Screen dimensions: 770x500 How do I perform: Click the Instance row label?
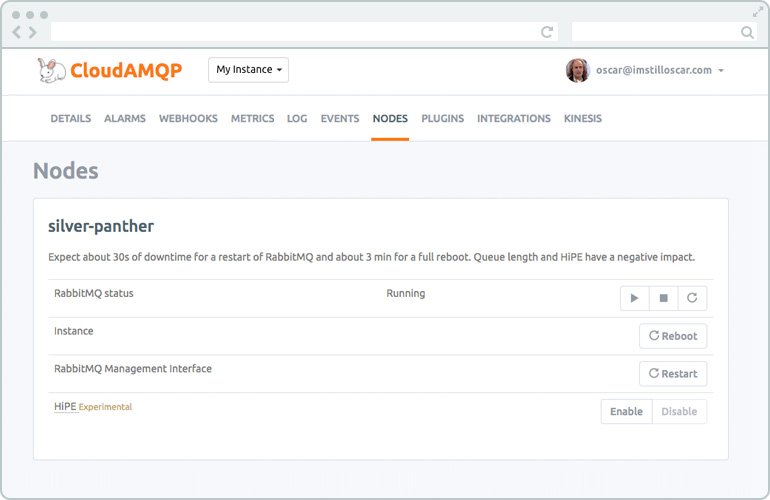click(x=74, y=331)
